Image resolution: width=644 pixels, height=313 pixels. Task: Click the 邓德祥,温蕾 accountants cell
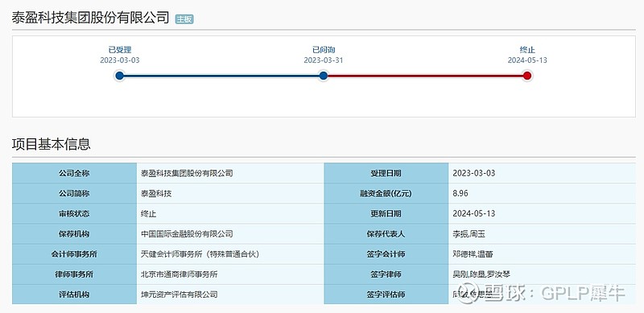click(542, 253)
